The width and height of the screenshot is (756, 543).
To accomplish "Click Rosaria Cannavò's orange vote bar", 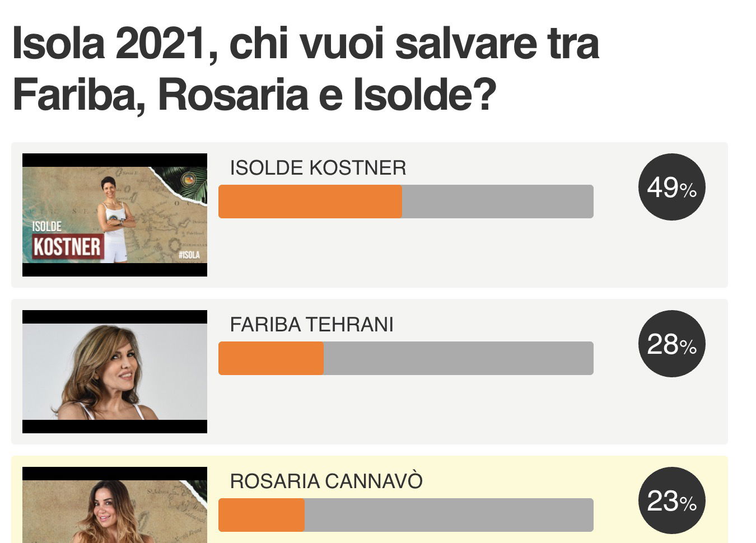I will click(262, 515).
